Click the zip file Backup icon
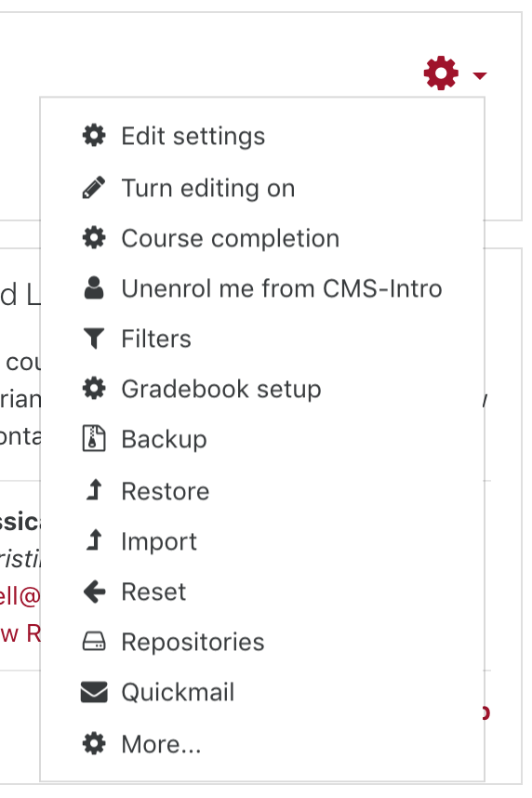Image resolution: width=532 pixels, height=798 pixels. click(x=94, y=439)
